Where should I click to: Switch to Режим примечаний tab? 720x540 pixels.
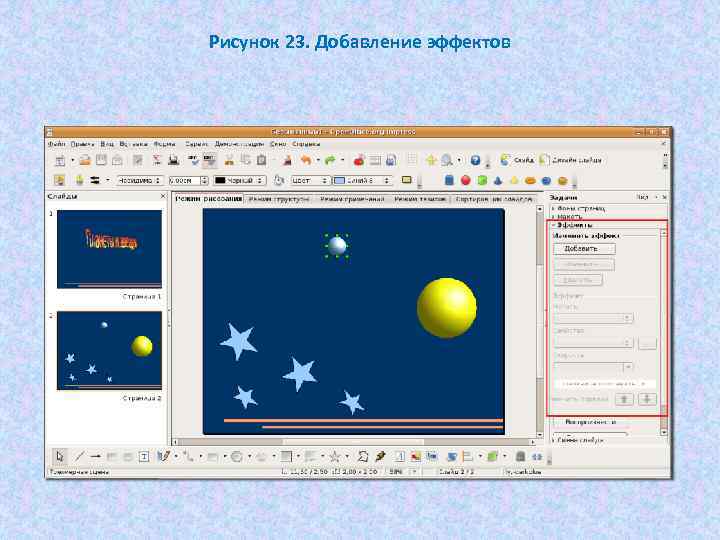click(352, 199)
